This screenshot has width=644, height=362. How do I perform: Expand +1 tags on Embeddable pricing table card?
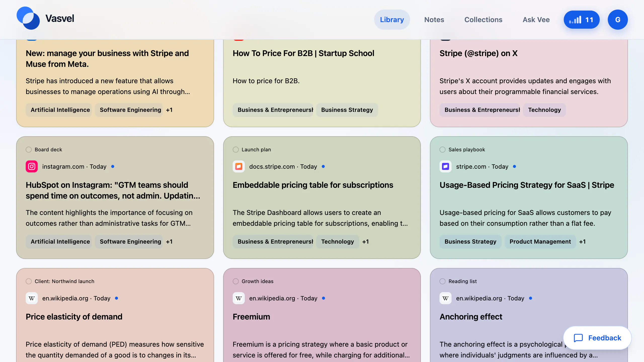point(366,242)
